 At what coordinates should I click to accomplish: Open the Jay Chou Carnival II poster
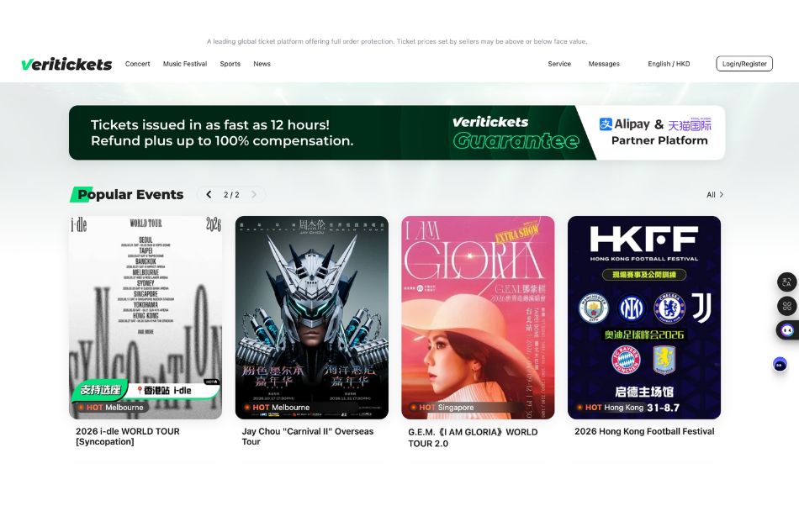312,317
